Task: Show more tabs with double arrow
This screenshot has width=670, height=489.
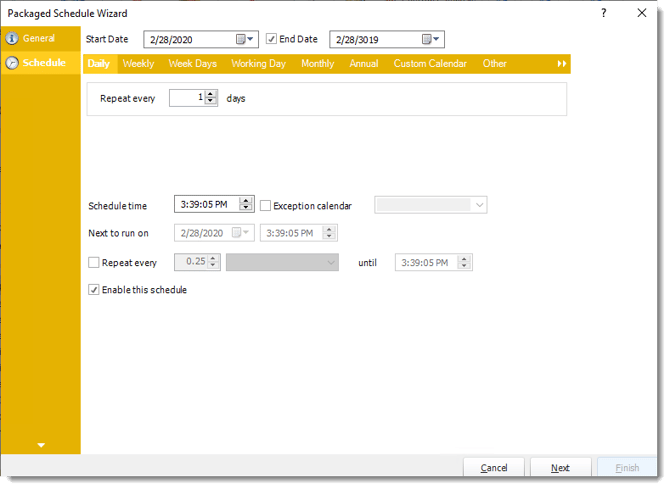Action: click(x=561, y=64)
